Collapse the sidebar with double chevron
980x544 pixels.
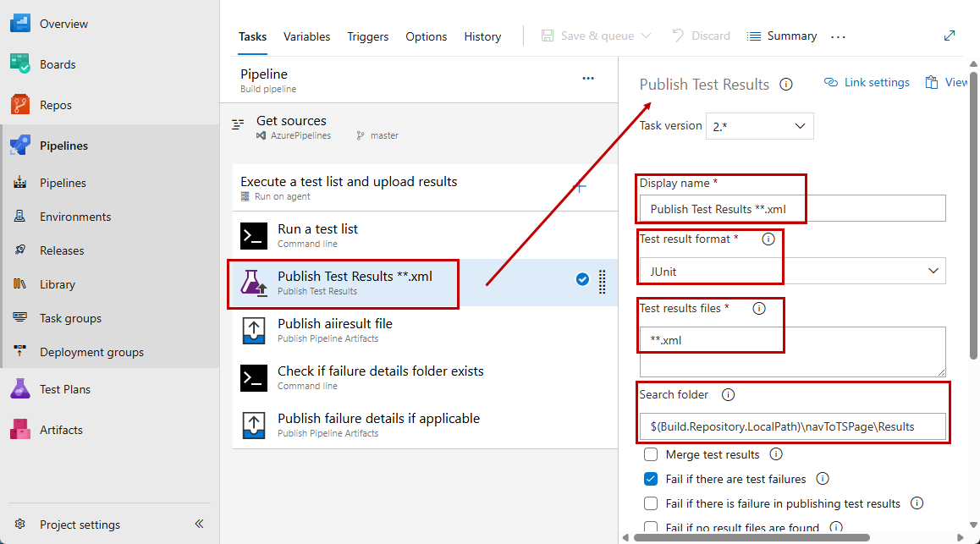199,524
